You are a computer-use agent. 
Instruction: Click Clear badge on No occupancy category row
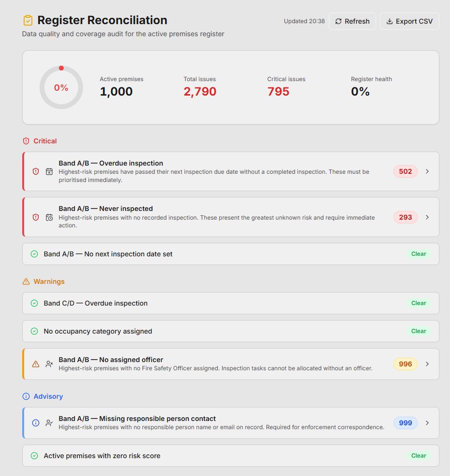coord(419,331)
